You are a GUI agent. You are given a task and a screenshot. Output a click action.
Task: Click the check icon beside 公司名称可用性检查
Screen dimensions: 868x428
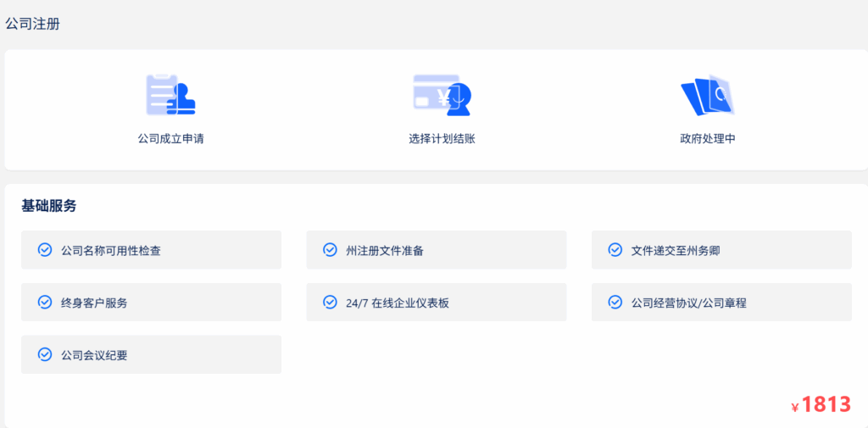[x=44, y=250]
